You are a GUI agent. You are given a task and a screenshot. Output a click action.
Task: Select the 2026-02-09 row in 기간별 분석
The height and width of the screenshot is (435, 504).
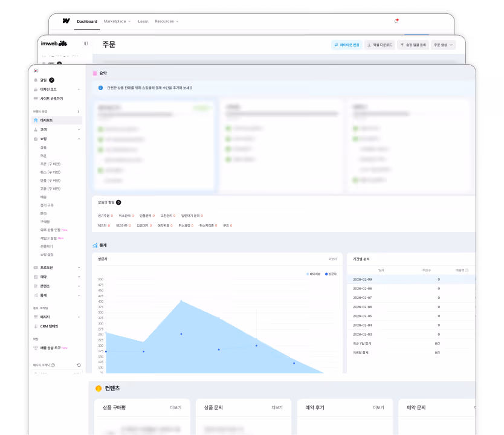pos(411,279)
